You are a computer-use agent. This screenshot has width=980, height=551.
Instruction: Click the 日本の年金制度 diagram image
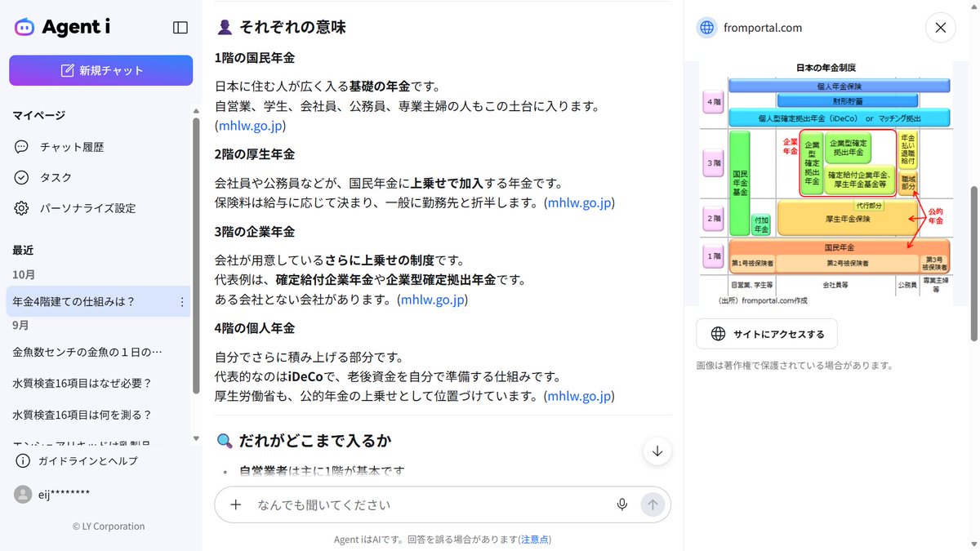coord(826,183)
